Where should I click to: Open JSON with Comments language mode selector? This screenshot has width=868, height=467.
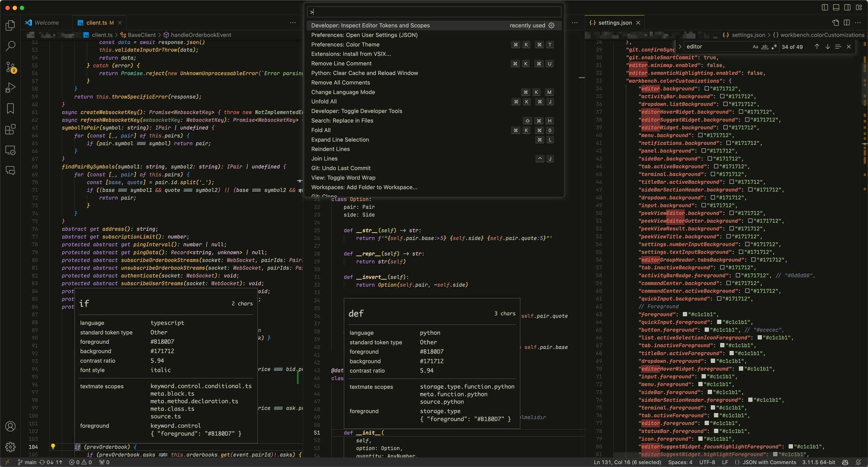(769, 462)
